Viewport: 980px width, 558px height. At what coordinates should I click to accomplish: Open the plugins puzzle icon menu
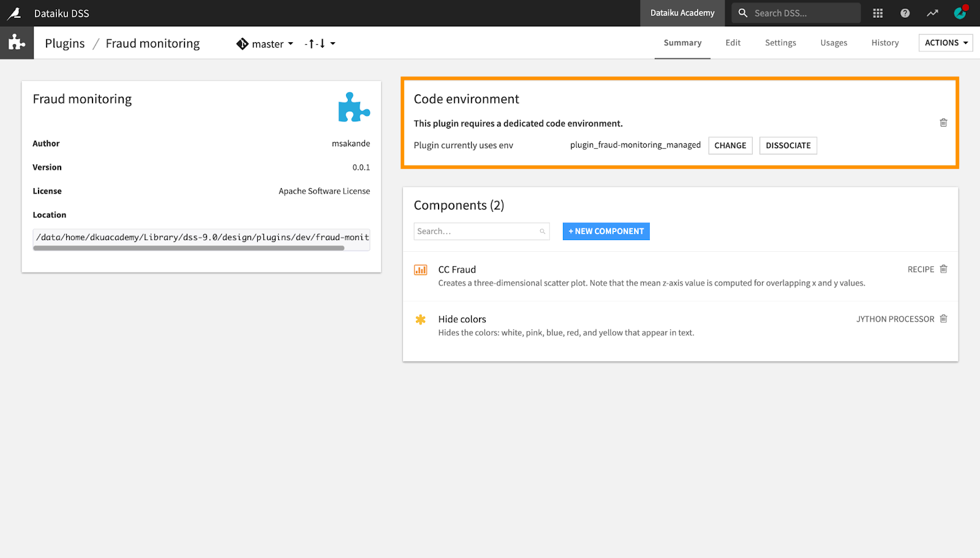tap(17, 42)
